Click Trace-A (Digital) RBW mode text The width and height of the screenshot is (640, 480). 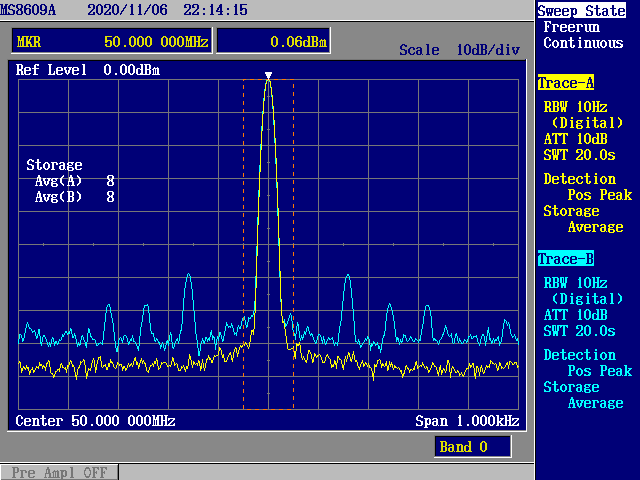tap(587, 123)
